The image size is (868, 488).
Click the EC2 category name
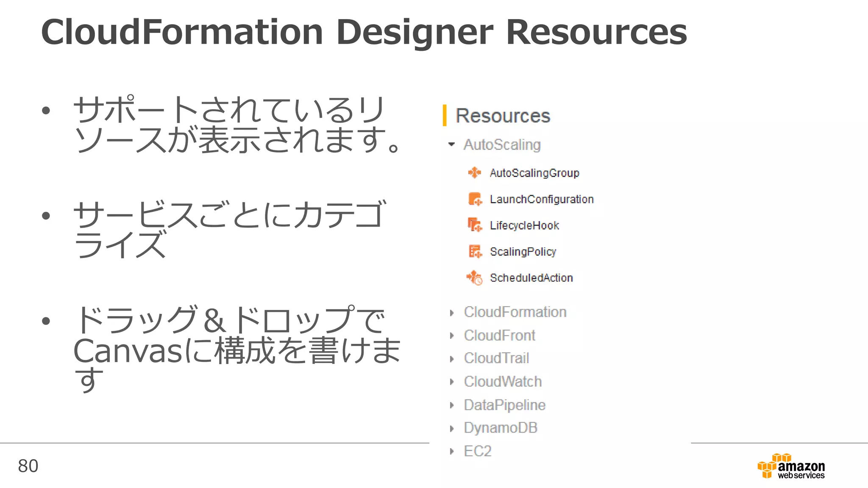[x=478, y=451]
